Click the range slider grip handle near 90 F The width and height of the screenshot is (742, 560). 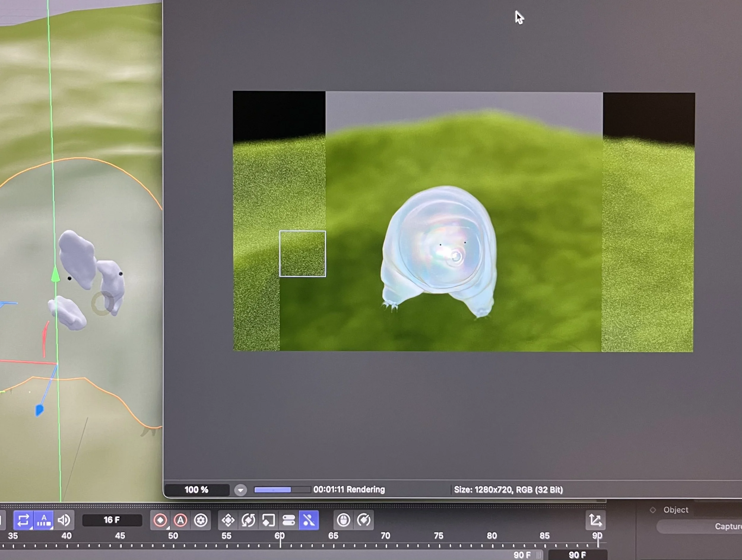[x=539, y=555]
